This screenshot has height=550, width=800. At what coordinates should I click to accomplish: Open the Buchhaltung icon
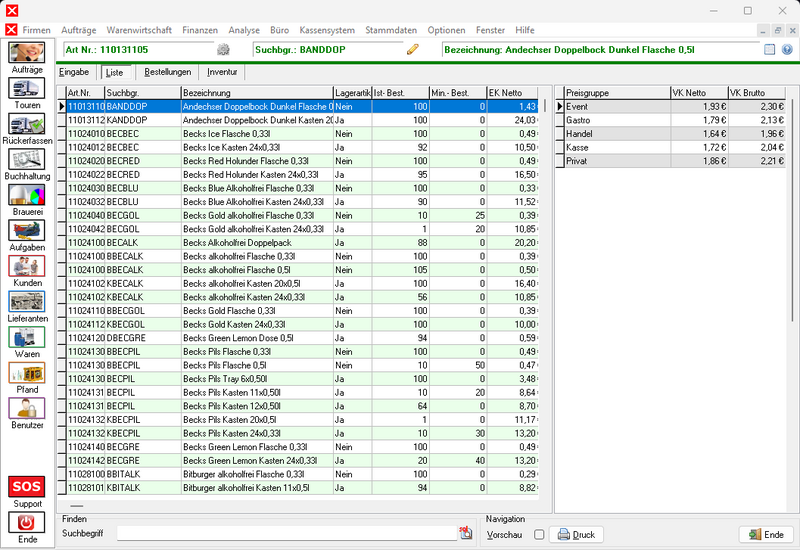pyautogui.click(x=27, y=159)
